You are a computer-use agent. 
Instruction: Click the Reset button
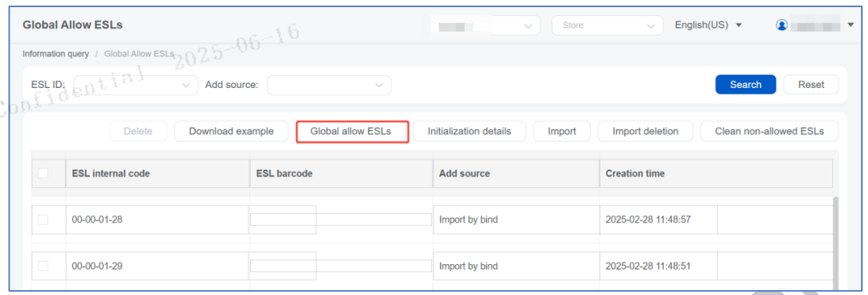point(811,85)
